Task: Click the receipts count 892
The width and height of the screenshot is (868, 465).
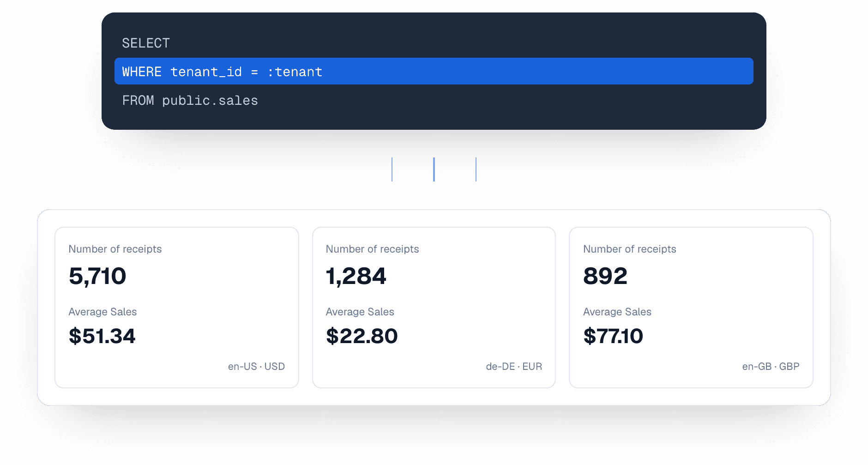Action: (x=605, y=276)
